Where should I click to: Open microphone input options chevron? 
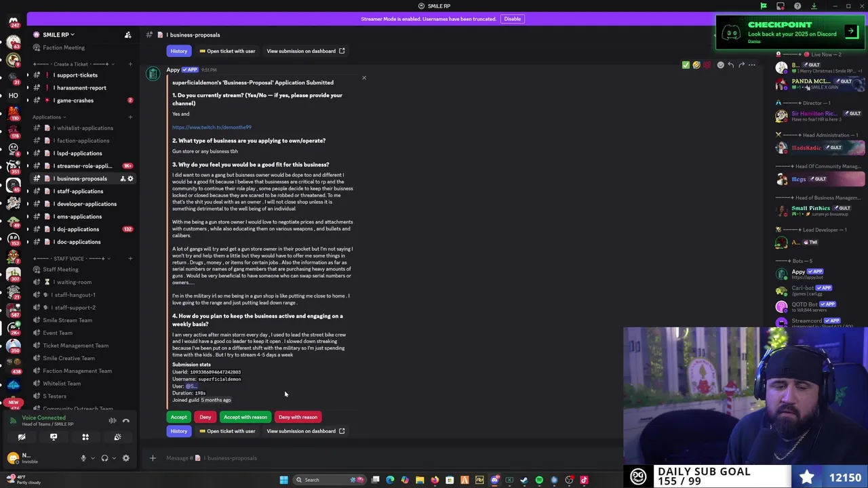pos(92,458)
